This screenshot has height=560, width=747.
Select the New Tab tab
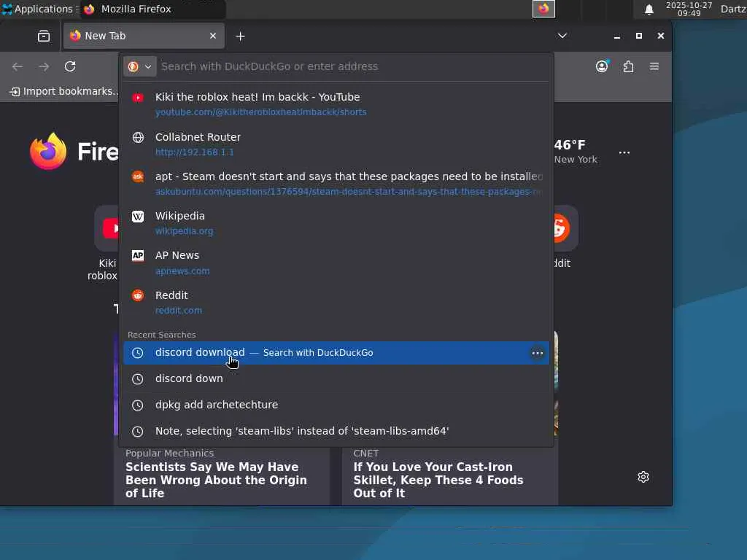[144, 36]
